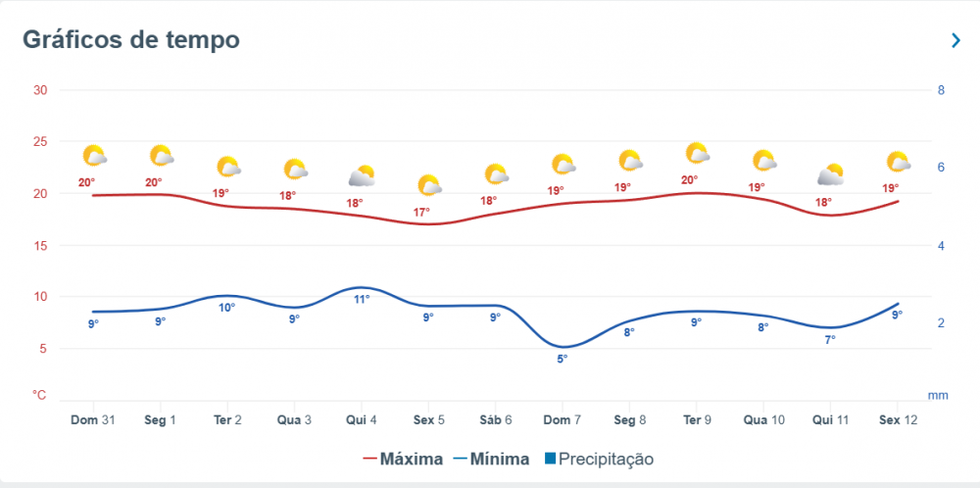This screenshot has height=488, width=980.
Task: Click the weather icon above Ter 9
Action: [698, 153]
